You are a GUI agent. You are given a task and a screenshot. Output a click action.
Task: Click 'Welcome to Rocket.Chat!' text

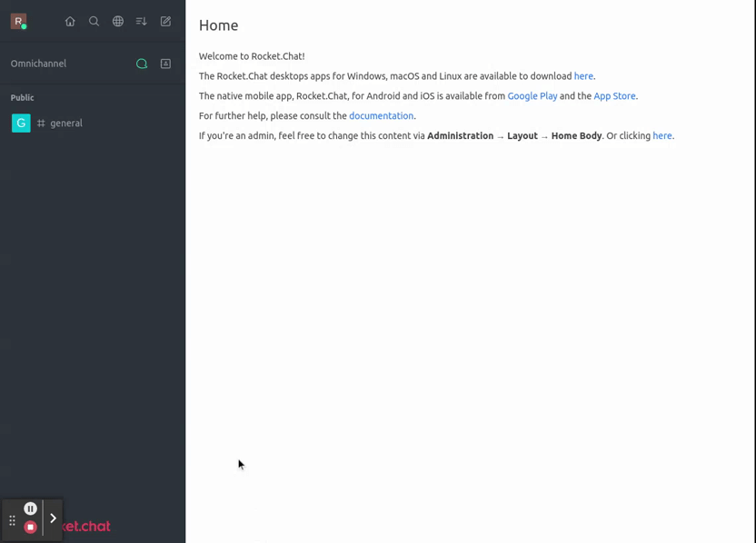pyautogui.click(x=252, y=56)
